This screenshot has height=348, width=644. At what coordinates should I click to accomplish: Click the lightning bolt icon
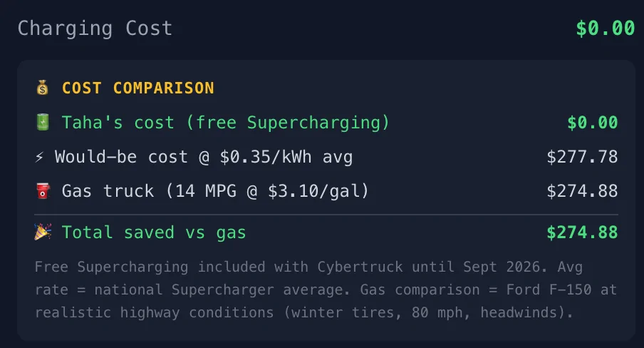(x=39, y=157)
